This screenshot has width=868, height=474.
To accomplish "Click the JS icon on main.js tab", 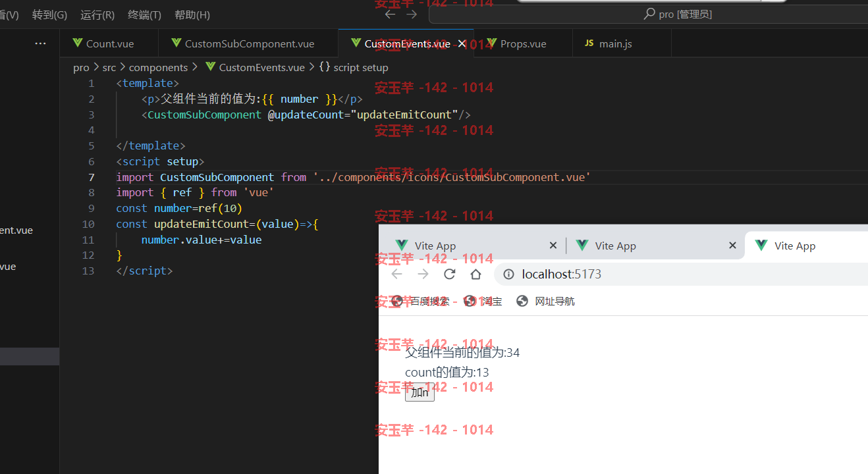I will 589,43.
